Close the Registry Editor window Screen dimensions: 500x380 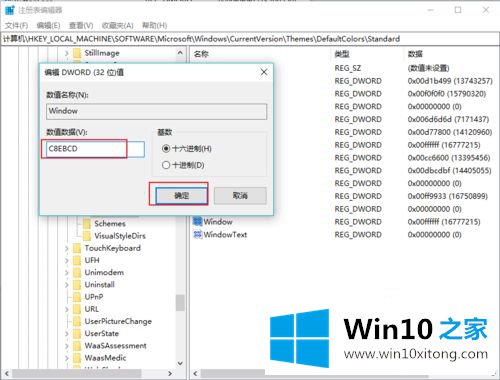[x=486, y=10]
